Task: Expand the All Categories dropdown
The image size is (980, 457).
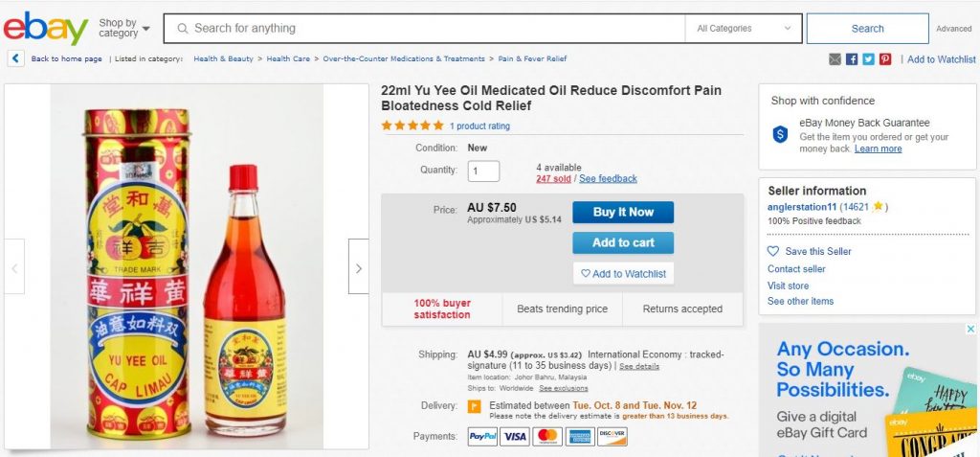Action: 745,29
